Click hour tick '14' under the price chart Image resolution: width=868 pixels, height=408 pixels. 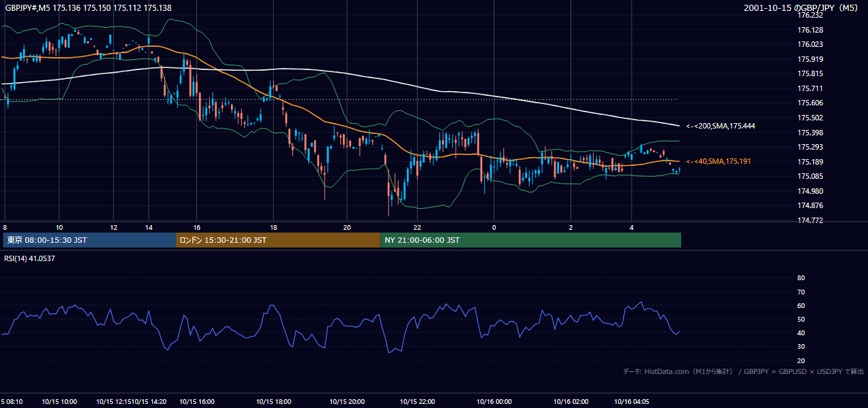pyautogui.click(x=149, y=228)
